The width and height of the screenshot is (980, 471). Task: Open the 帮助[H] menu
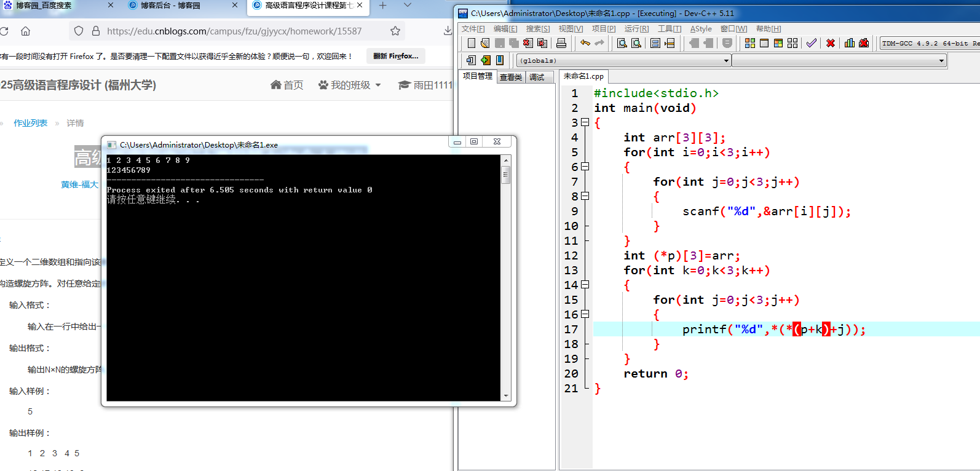click(x=769, y=29)
